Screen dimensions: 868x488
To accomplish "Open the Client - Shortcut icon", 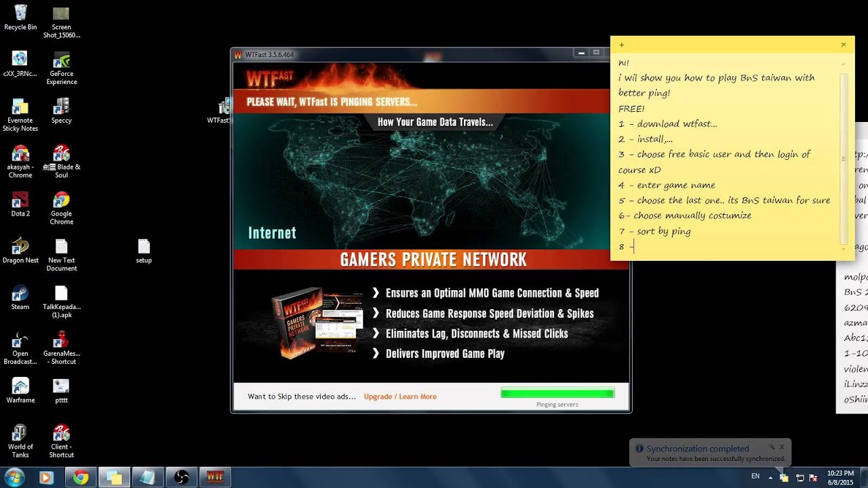I will point(61,441).
